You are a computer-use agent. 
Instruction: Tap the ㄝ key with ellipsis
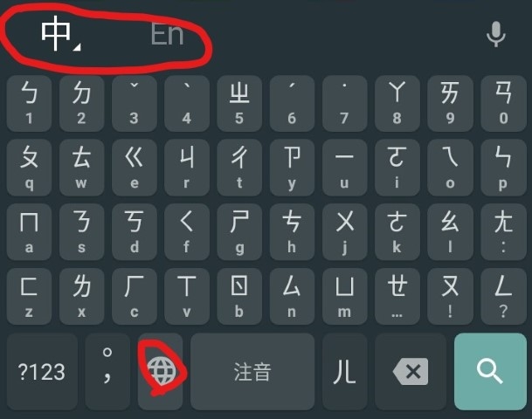tap(397, 297)
